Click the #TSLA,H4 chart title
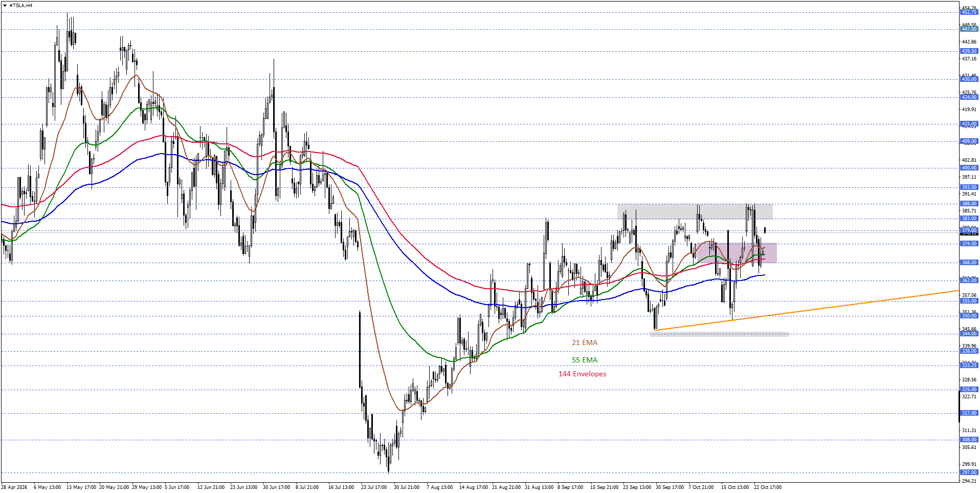980x493 pixels. point(20,6)
